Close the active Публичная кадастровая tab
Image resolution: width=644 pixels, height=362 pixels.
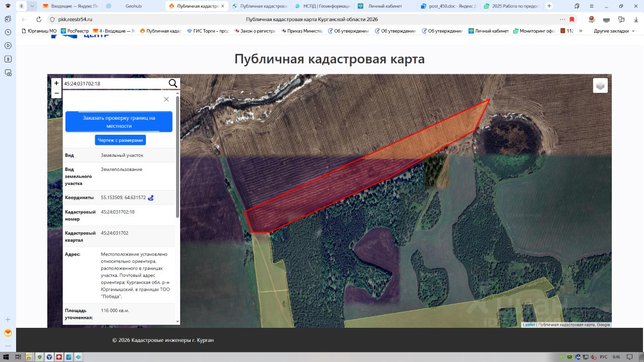point(223,6)
